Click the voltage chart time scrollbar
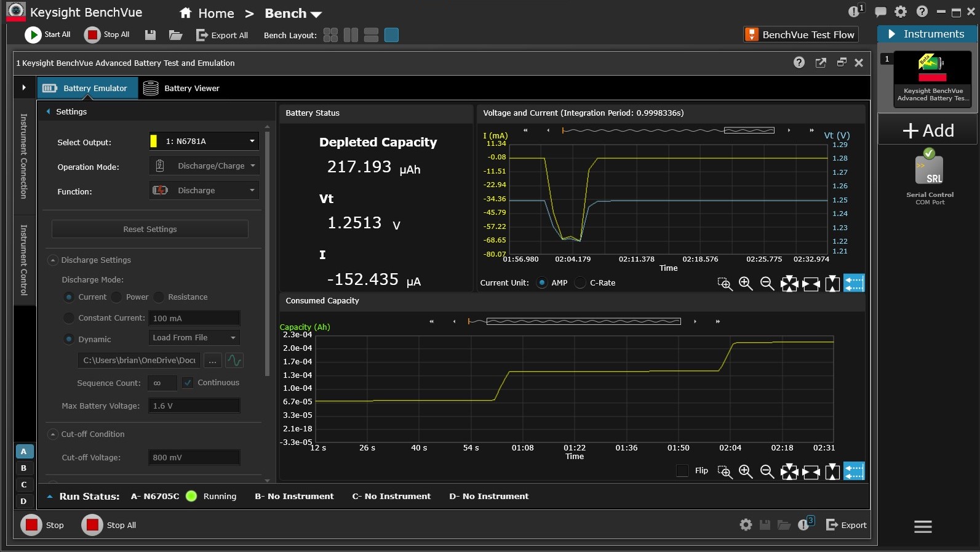The width and height of the screenshot is (980, 552). (x=749, y=130)
